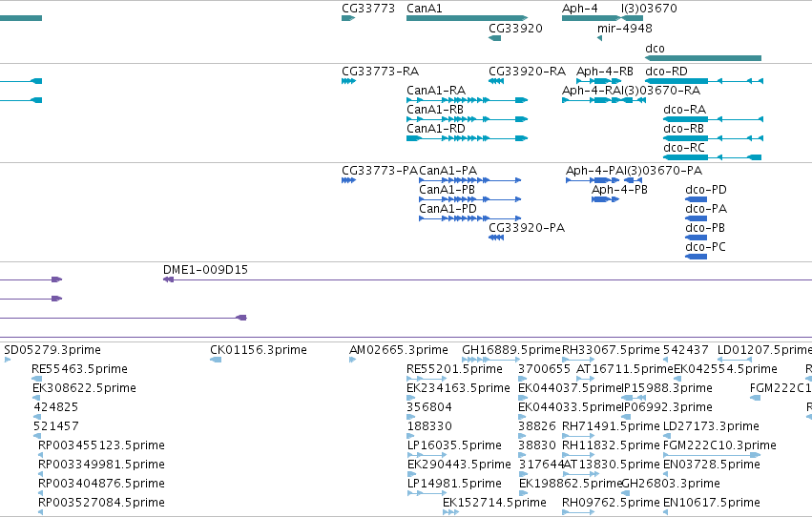Select protein dco-PD
The image size is (812, 517).
696,199
